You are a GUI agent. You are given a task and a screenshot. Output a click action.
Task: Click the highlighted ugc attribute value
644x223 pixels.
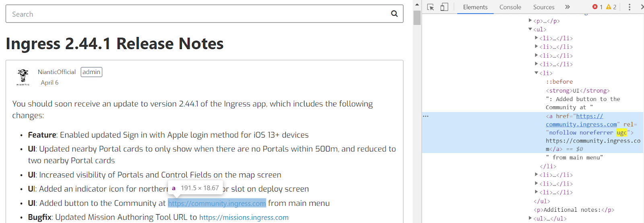point(621,132)
